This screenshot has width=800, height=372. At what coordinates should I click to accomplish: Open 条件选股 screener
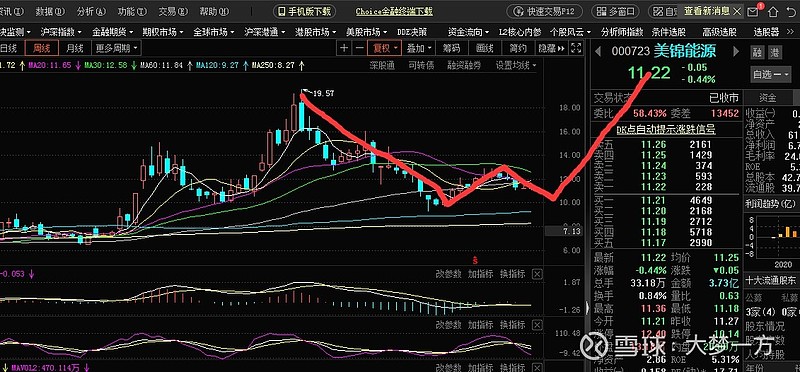(x=668, y=32)
